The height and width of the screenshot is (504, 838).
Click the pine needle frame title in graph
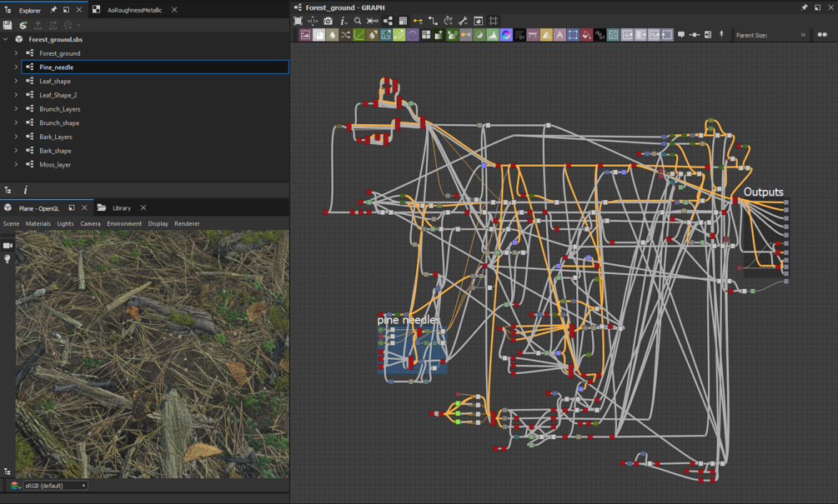pyautogui.click(x=408, y=320)
